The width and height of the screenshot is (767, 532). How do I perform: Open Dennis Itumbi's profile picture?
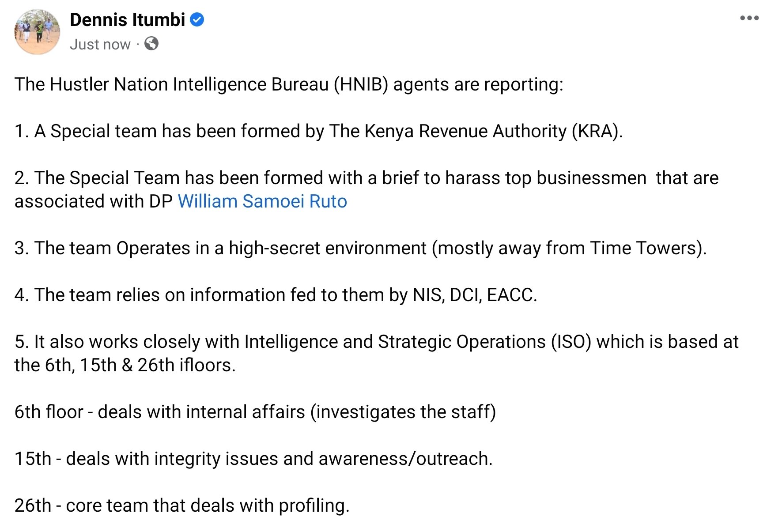pos(37,32)
